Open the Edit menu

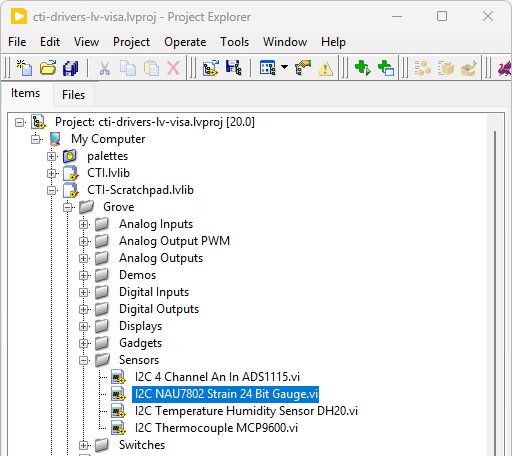coord(50,42)
